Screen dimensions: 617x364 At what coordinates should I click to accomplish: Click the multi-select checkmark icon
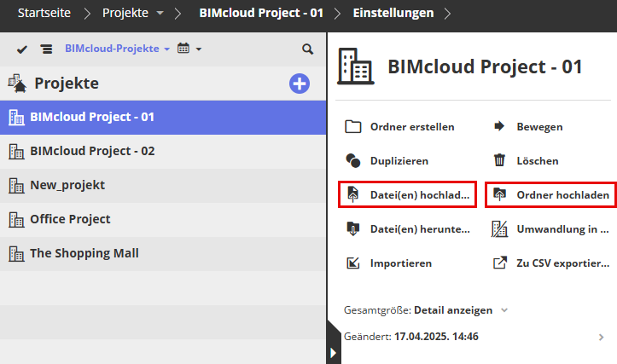click(22, 49)
